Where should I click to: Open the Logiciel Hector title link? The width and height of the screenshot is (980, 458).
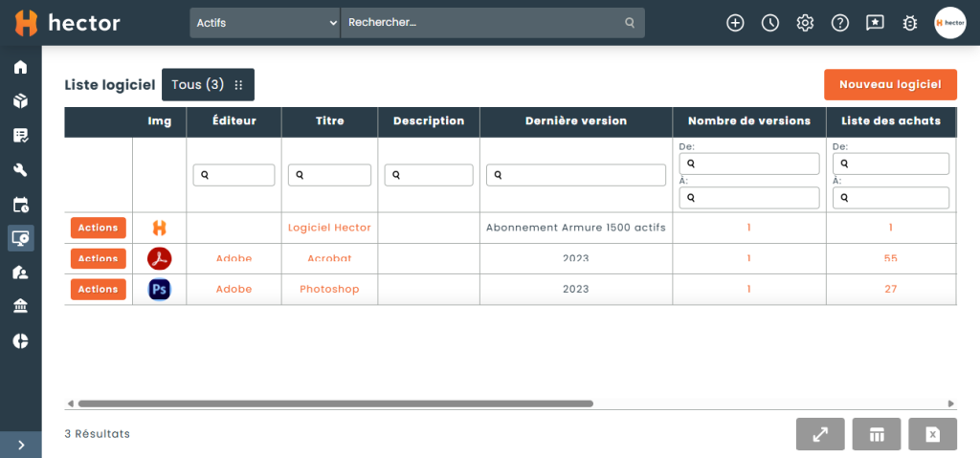(329, 229)
